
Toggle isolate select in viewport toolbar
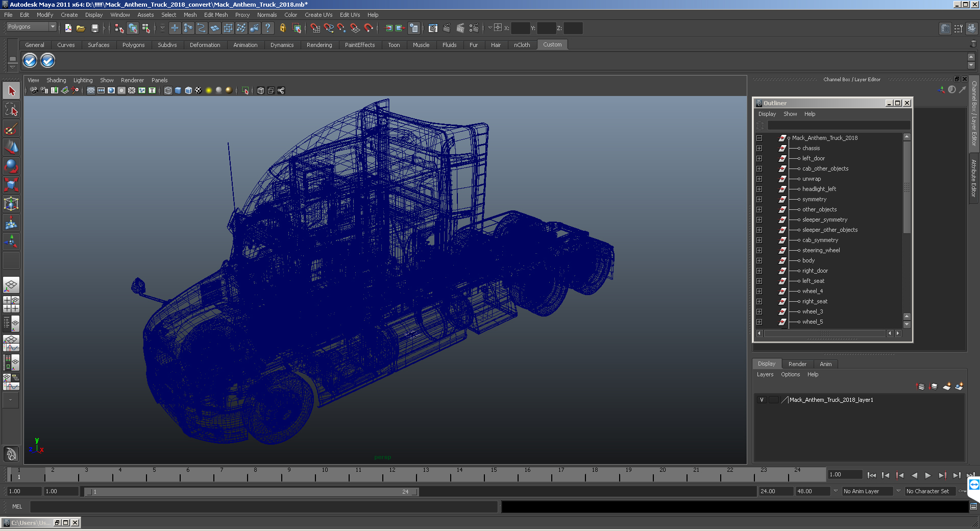coord(245,90)
